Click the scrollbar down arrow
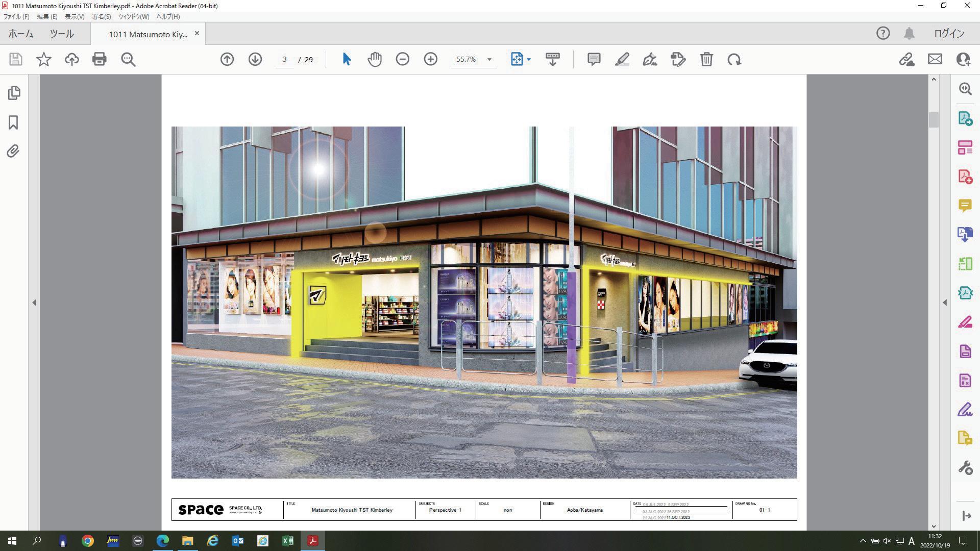 click(934, 526)
